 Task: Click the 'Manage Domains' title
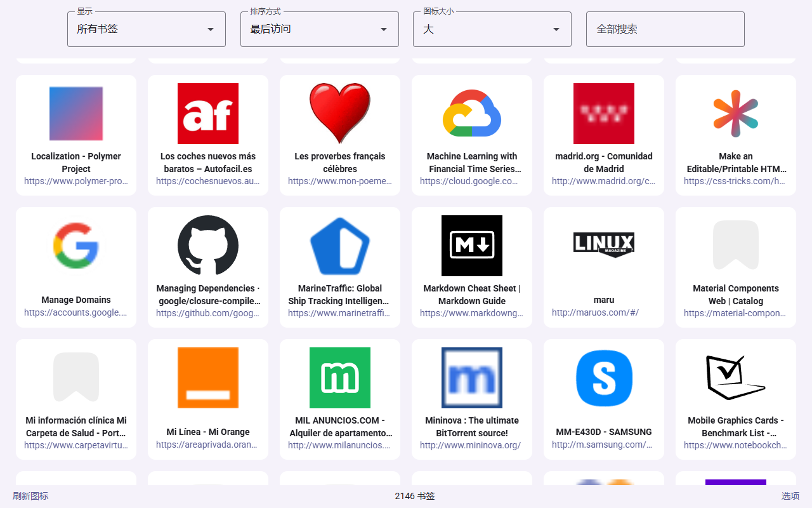[76, 300]
